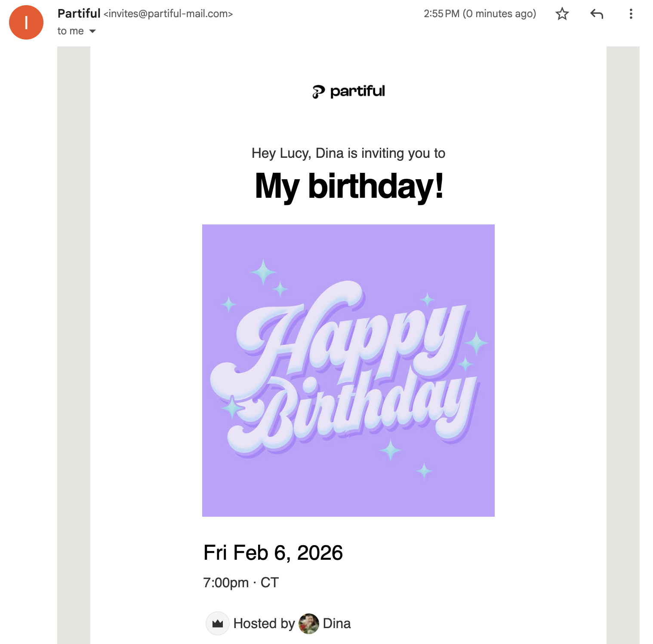Click the "Hey Lucy, Dina is inviting you to" line
Image resolution: width=653 pixels, height=644 pixels.
coord(348,153)
